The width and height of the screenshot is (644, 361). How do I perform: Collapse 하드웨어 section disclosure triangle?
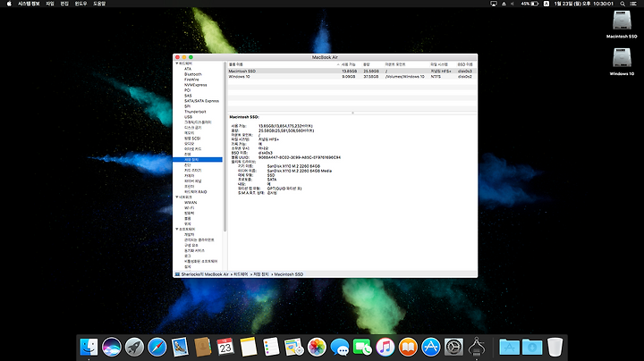tap(177, 63)
